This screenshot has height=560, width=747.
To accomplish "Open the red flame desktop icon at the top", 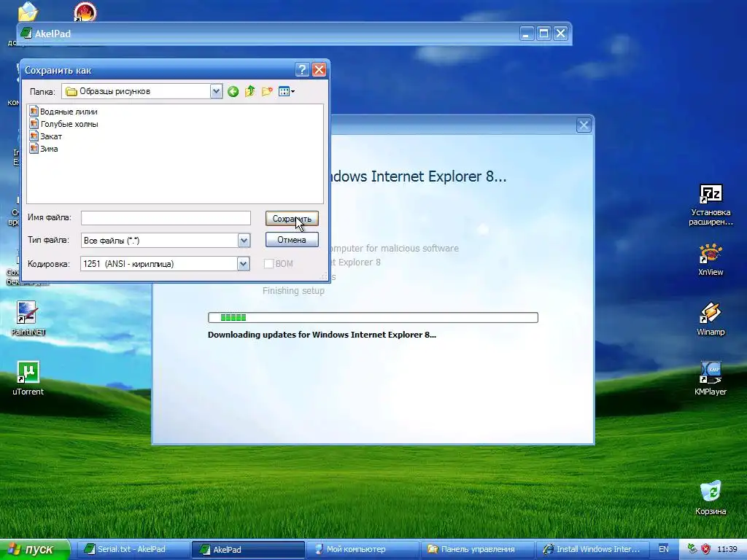I will 85,12.
